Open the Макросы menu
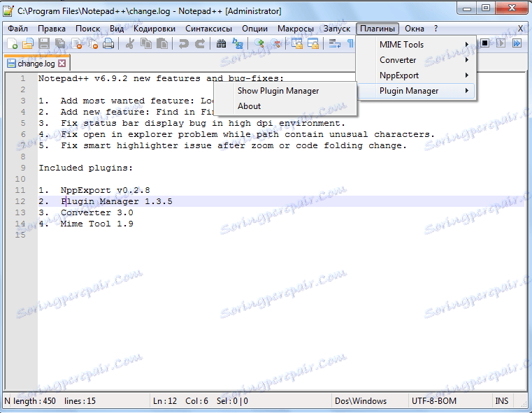Screen dimensions: 532x413 [x=296, y=29]
